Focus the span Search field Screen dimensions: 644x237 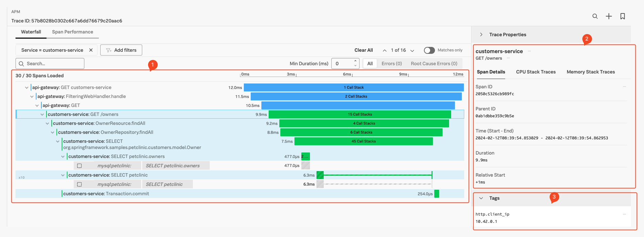tap(50, 63)
